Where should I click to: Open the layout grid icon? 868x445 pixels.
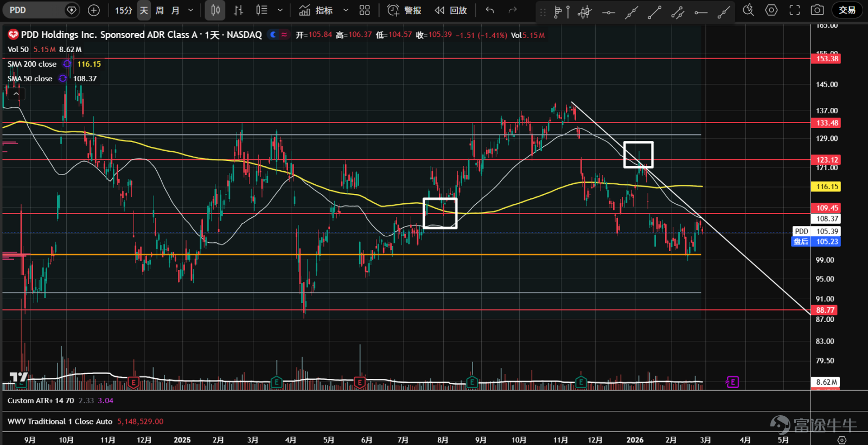point(365,10)
